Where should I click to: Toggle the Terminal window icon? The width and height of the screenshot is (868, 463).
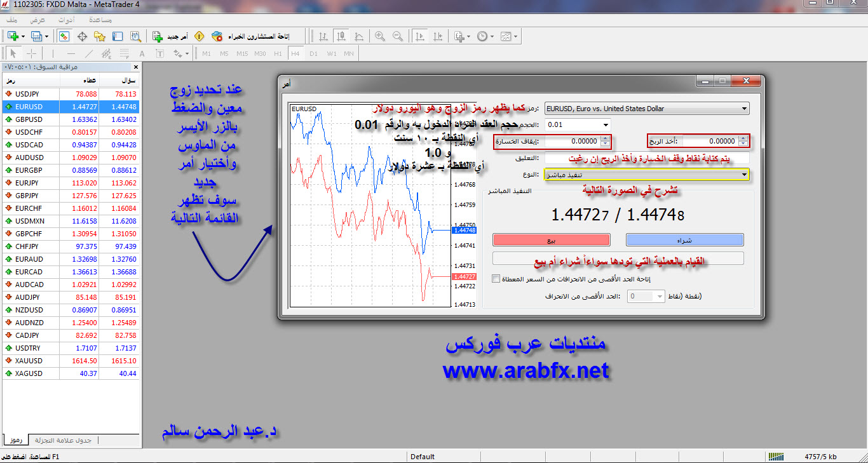click(x=118, y=36)
